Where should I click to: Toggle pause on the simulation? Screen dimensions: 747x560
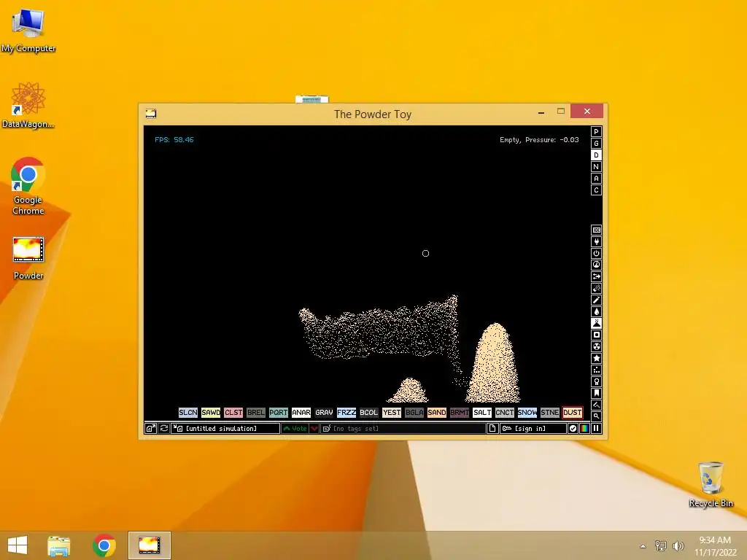coord(596,429)
